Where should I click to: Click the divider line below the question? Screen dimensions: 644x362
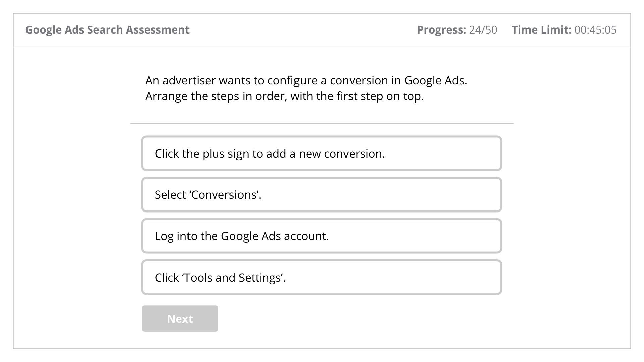point(322,123)
